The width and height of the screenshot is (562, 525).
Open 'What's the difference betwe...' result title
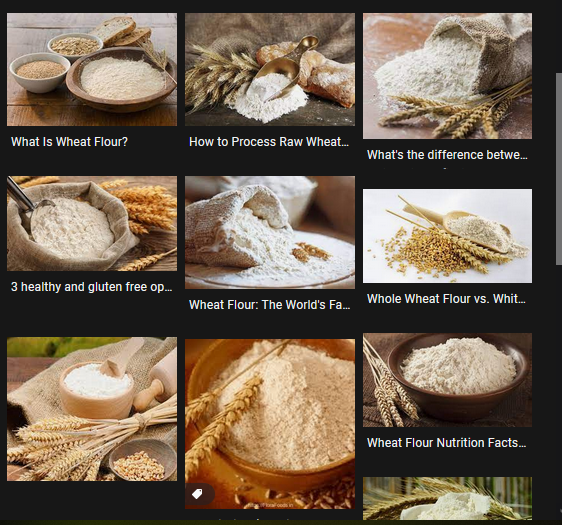447,155
